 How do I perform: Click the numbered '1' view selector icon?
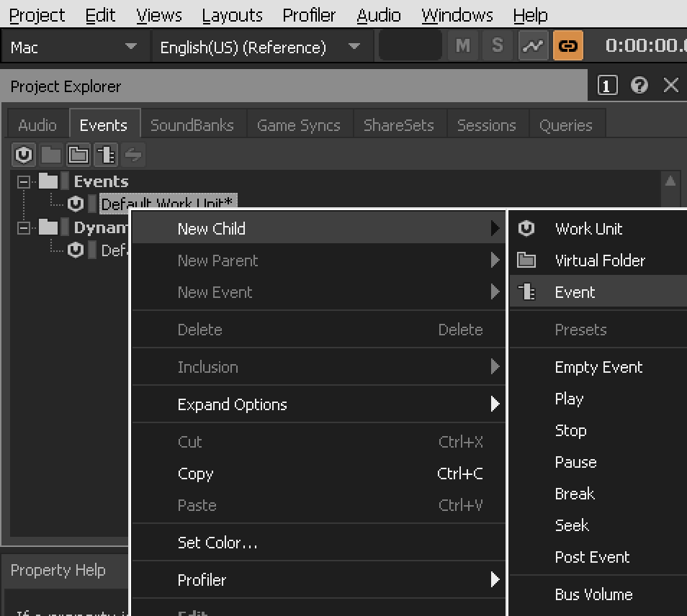(x=607, y=85)
